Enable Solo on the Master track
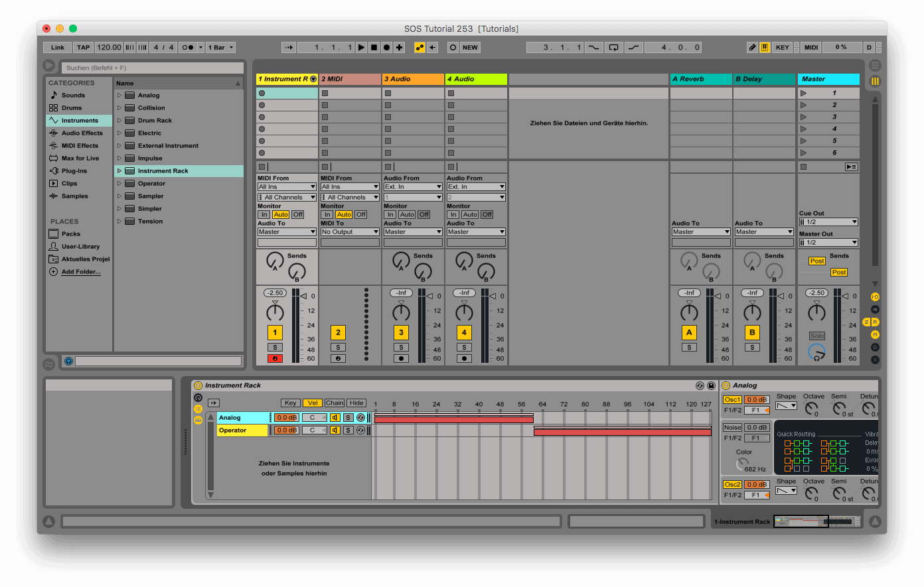Viewport: 924px width, 587px height. point(817,335)
